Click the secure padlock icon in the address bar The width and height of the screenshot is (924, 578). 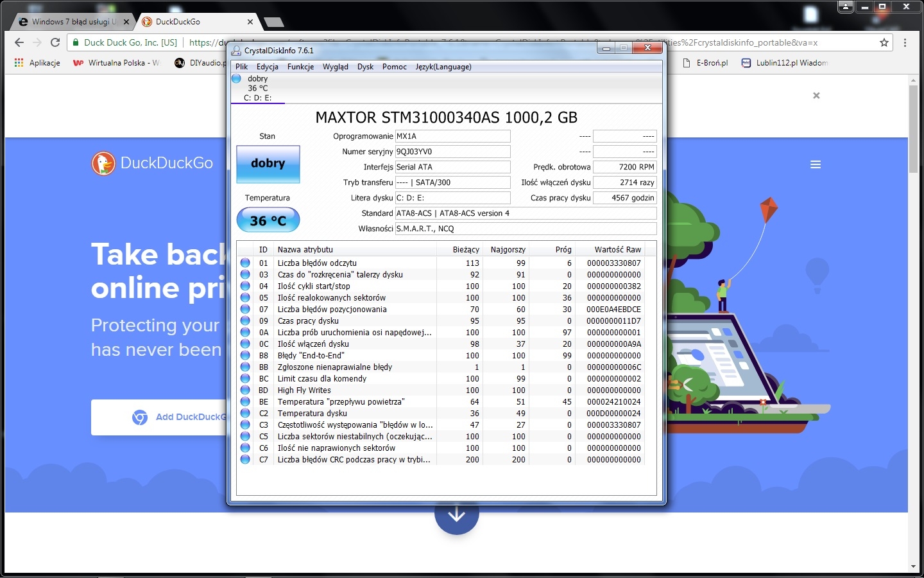(75, 42)
